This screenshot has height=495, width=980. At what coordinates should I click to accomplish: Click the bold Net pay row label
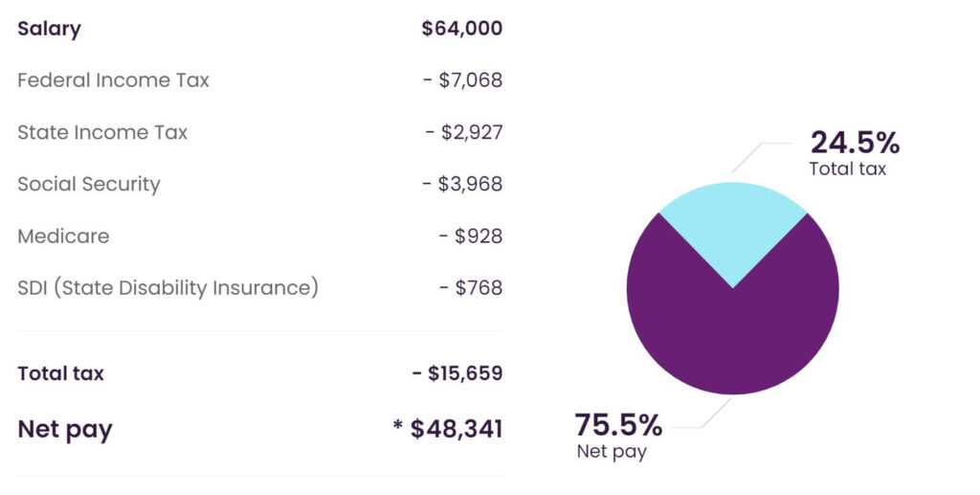pyautogui.click(x=65, y=429)
